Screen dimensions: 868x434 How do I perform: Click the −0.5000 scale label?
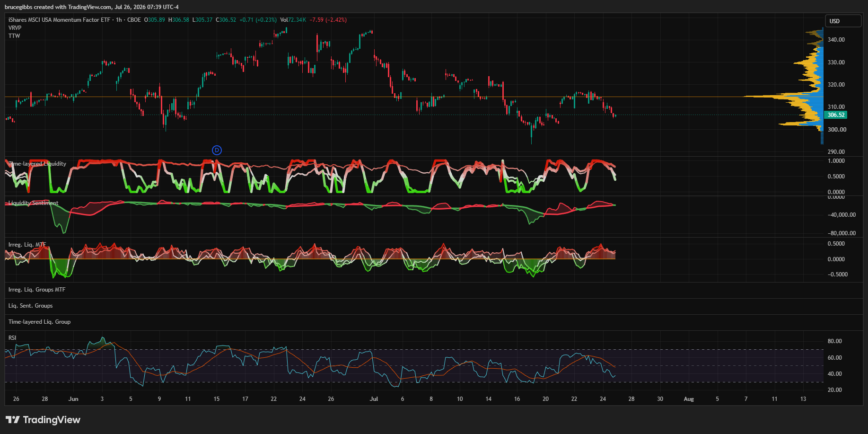click(x=838, y=275)
